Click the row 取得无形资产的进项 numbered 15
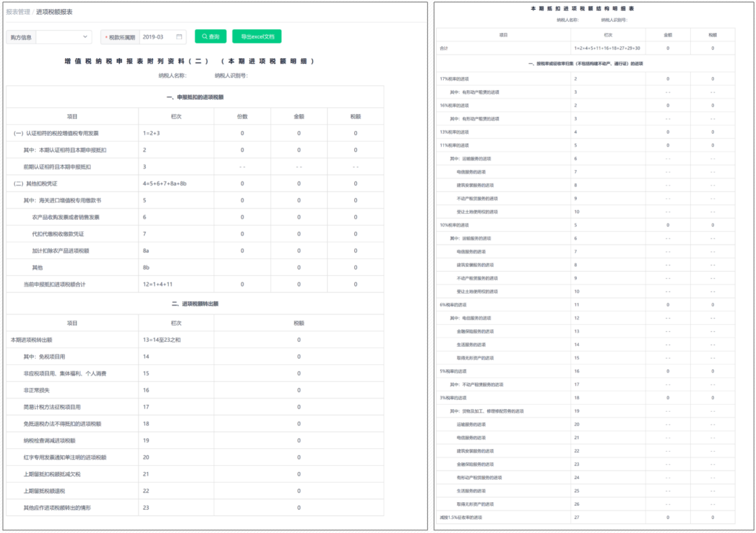 pos(586,358)
